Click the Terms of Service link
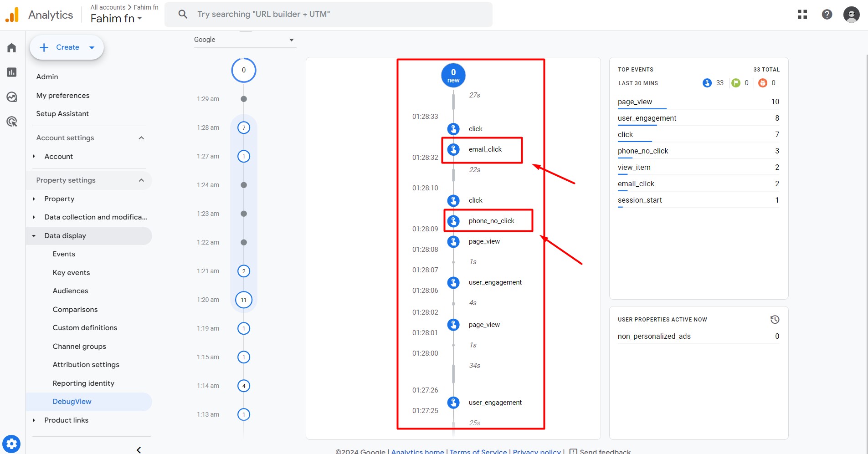This screenshot has width=868, height=454. point(478,451)
